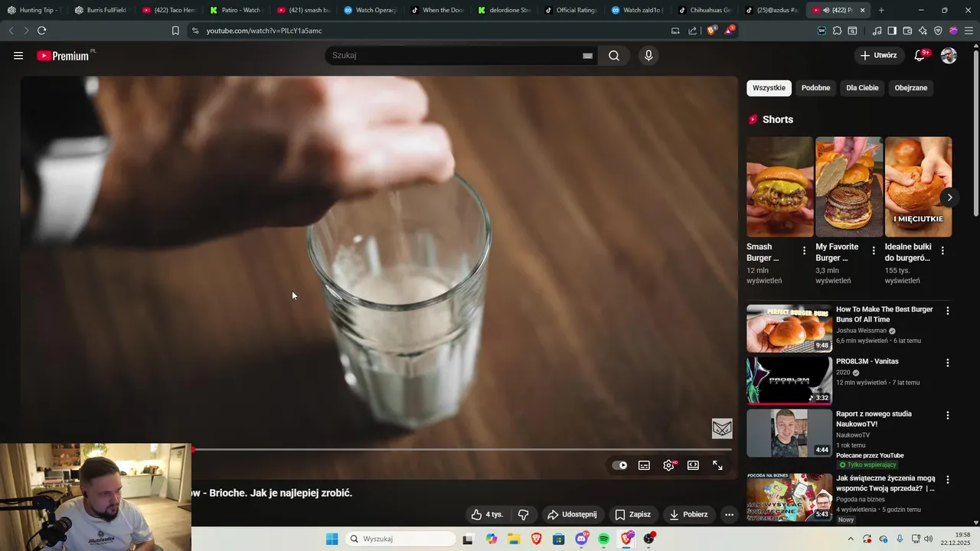Toggle the browser sidebar panel
Viewport: 980px width, 551px height.
point(892,31)
